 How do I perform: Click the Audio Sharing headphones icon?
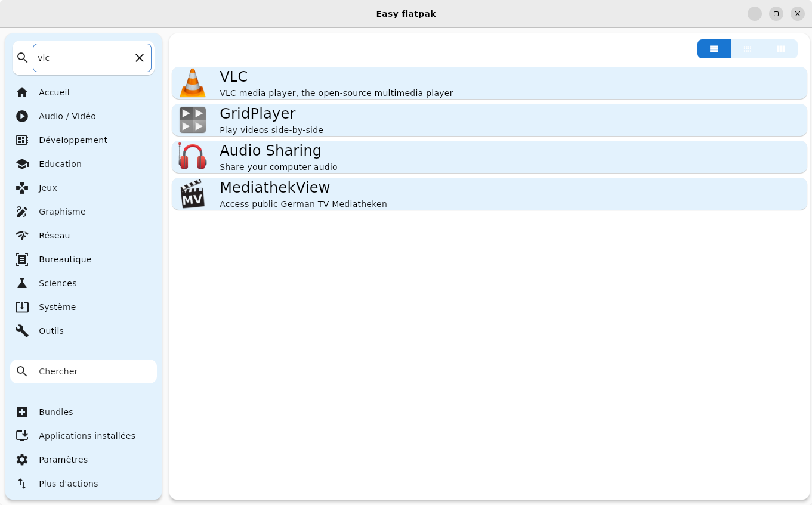pyautogui.click(x=193, y=157)
